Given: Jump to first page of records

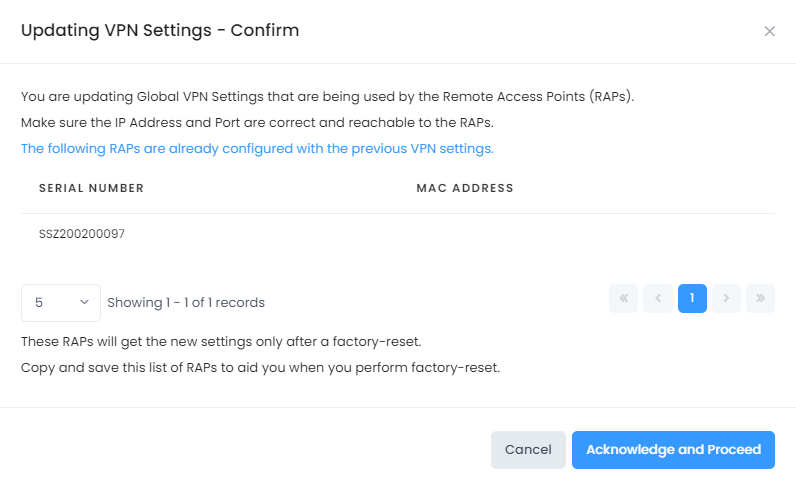Looking at the screenshot, I should 623,298.
